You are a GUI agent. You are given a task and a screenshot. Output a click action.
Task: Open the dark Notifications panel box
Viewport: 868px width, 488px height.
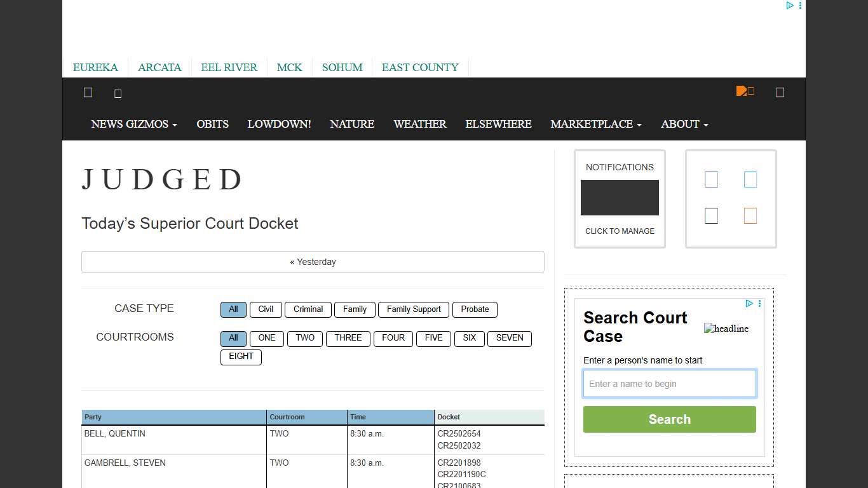coord(620,198)
